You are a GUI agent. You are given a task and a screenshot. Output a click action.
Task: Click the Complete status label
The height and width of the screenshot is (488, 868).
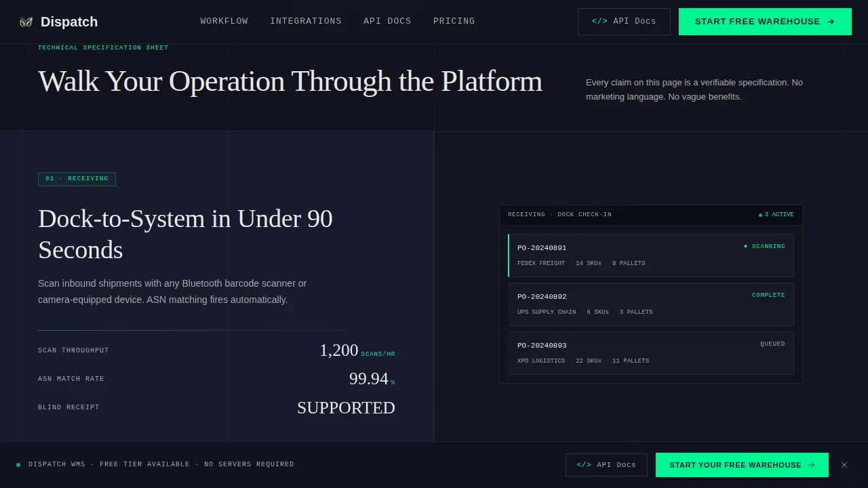tap(768, 295)
